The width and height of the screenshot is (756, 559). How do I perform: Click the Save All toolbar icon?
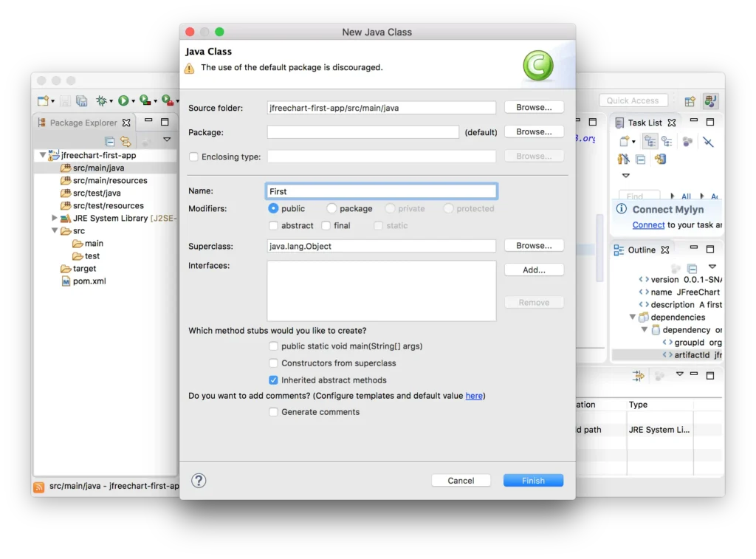point(82,100)
